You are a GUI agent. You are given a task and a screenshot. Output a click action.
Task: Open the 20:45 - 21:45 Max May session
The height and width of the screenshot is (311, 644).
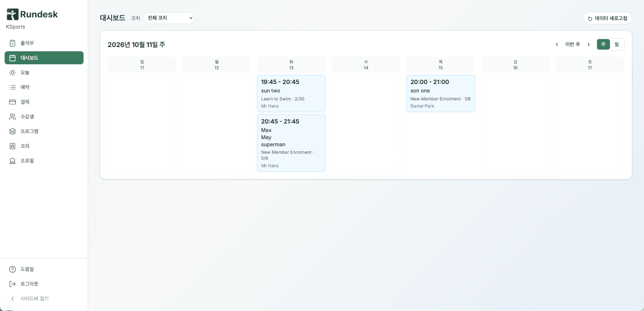291,143
